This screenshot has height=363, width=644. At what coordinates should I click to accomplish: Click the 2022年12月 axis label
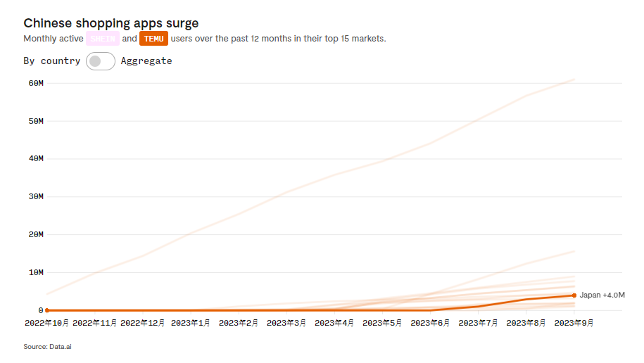(x=143, y=323)
